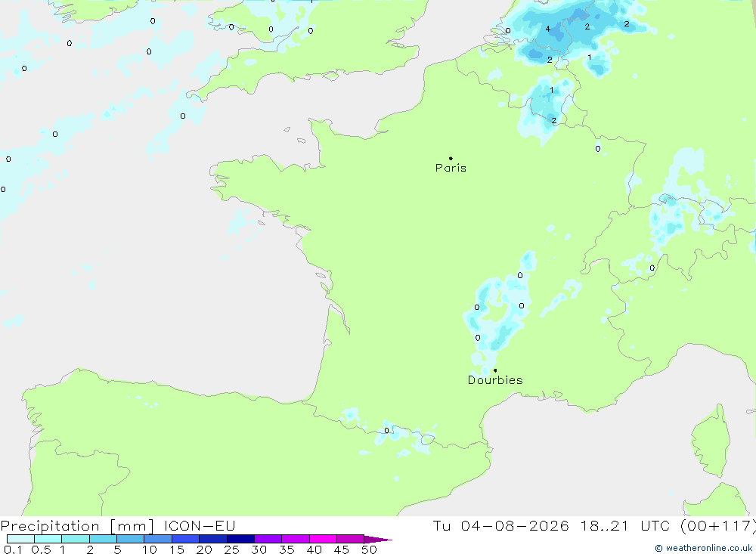Viewport: 756px width, 554px height.
Task: Click the legend swatch between 40 and 45
Action: [323, 539]
